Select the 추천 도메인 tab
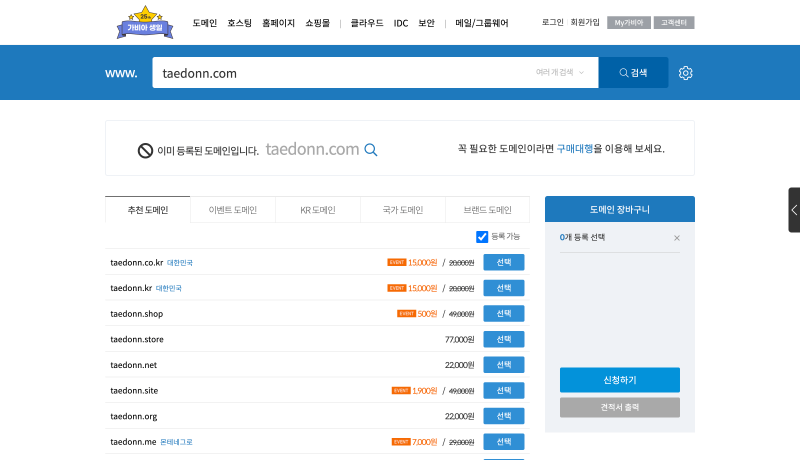Image resolution: width=800 pixels, height=460 pixels. (147, 210)
